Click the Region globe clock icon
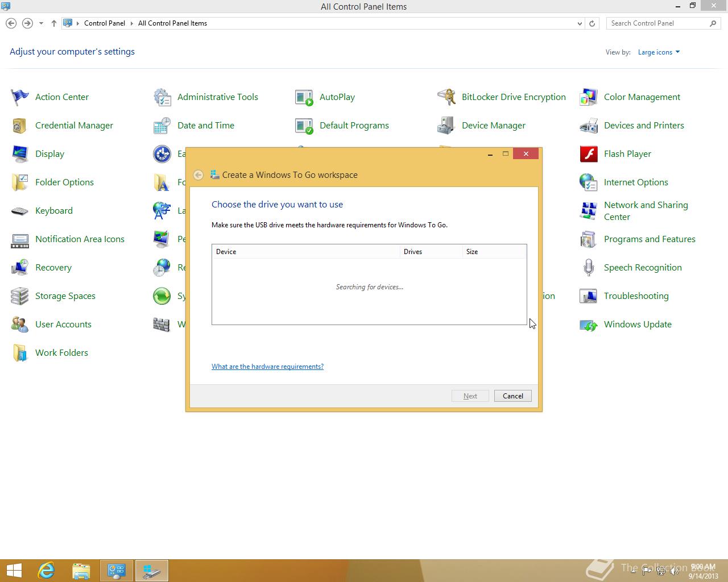This screenshot has width=728, height=582. click(x=162, y=268)
